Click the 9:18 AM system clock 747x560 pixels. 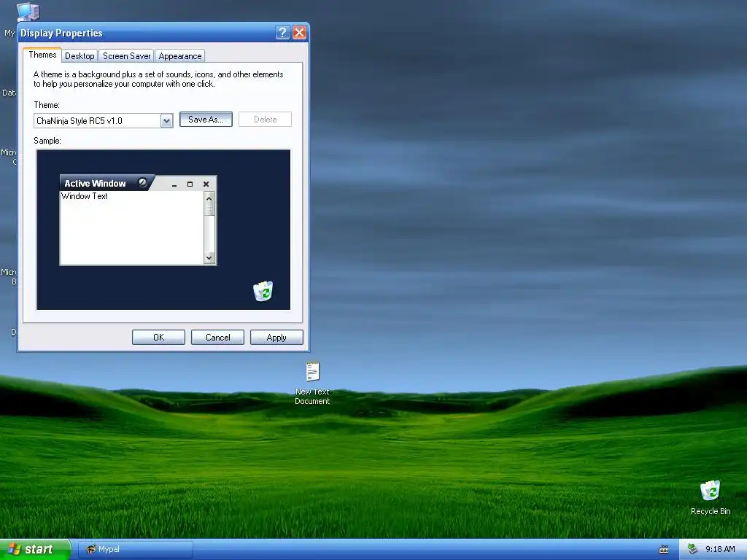[720, 549]
